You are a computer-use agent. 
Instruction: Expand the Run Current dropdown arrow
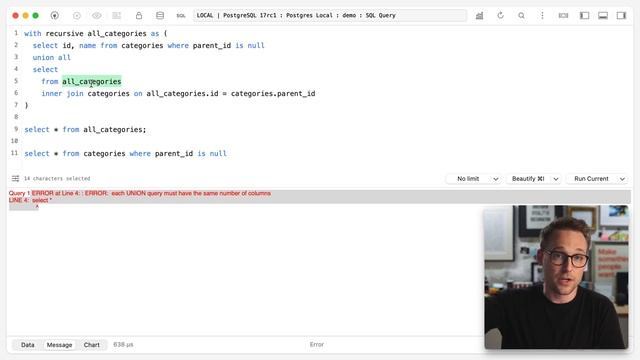pyautogui.click(x=622, y=179)
